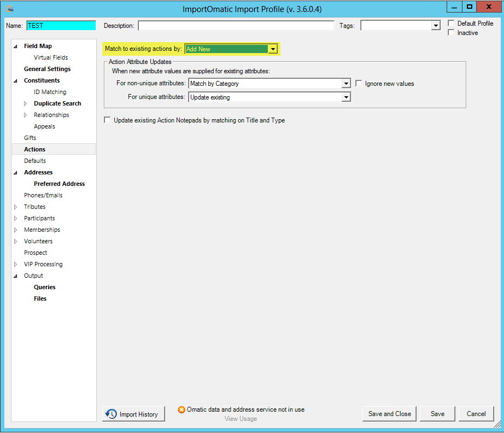504x433 pixels.
Task: Enable the Default Profile checkbox
Action: (451, 23)
